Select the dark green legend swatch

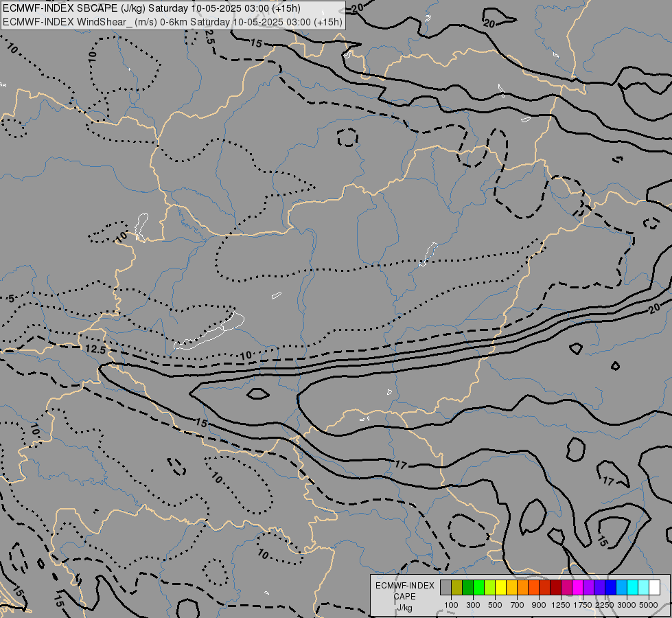(x=467, y=588)
